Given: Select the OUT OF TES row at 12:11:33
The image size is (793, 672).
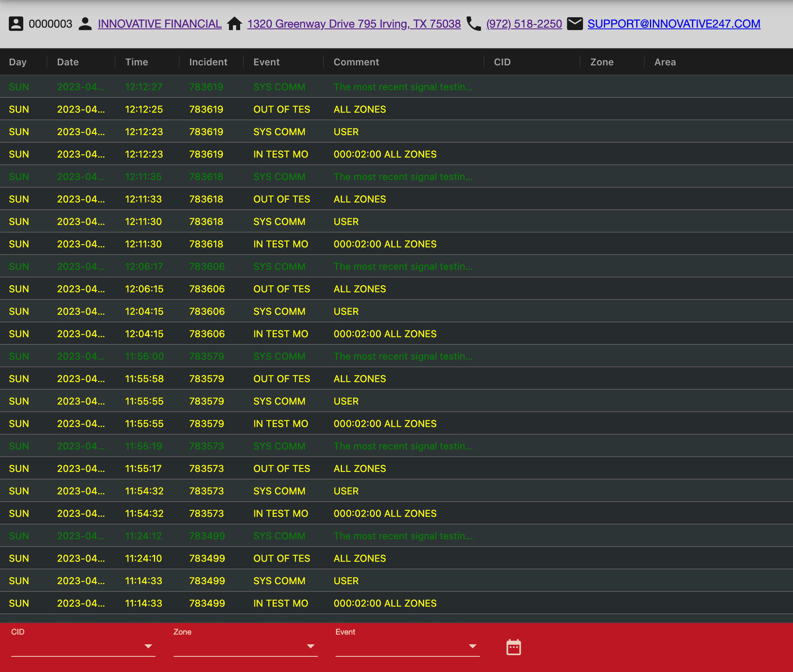Looking at the screenshot, I should [x=396, y=199].
